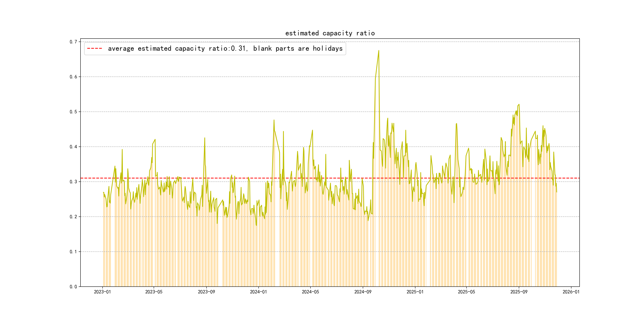
Task: Click the 2026-01 x-axis label
Action: [571, 292]
